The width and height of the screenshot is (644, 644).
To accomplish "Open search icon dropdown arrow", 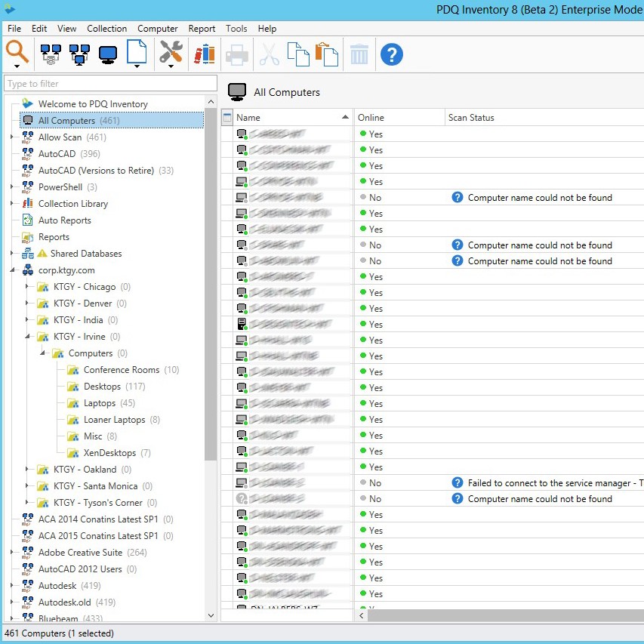I will pos(17,66).
